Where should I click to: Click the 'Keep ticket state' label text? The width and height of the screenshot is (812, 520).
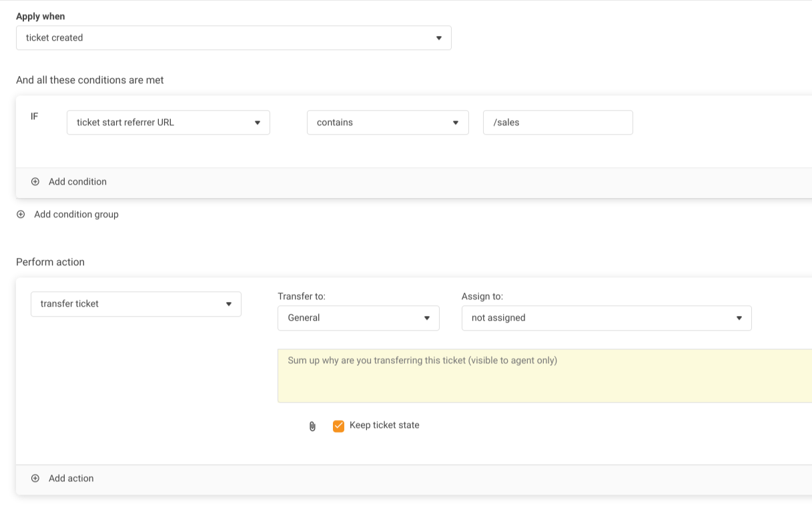384,425
